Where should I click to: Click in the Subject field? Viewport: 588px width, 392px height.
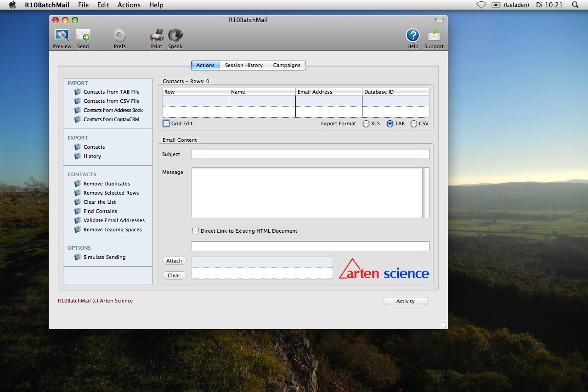tap(311, 154)
